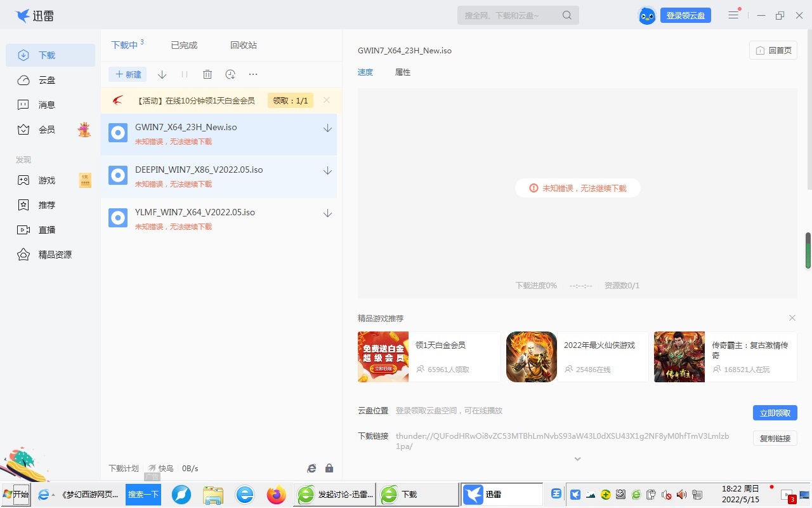Pause all downloads with pause icon
The image size is (812, 508).
pos(185,74)
